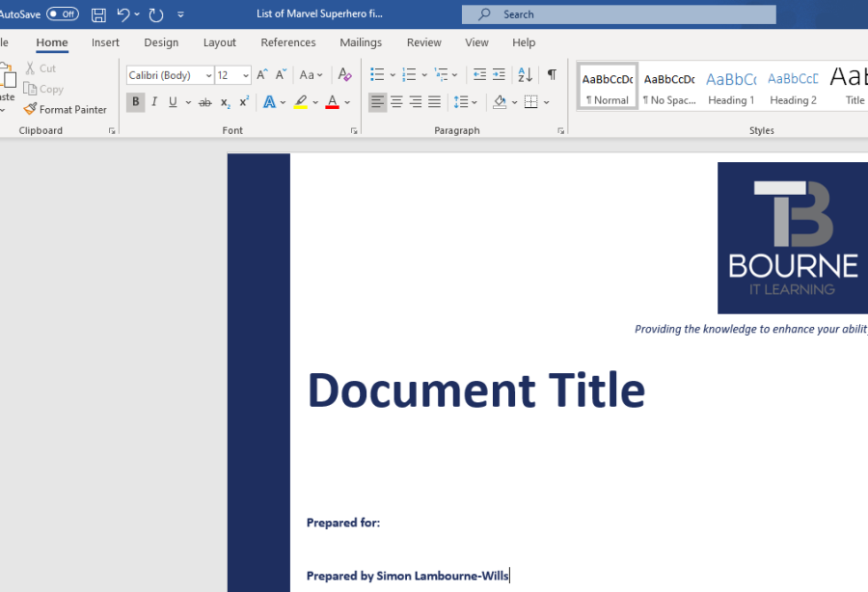Click the Clear All Formatting icon
This screenshot has height=592, width=868.
(344, 75)
